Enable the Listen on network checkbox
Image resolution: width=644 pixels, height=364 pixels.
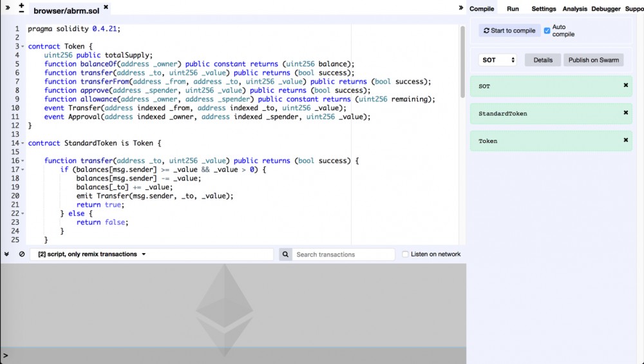(x=405, y=254)
